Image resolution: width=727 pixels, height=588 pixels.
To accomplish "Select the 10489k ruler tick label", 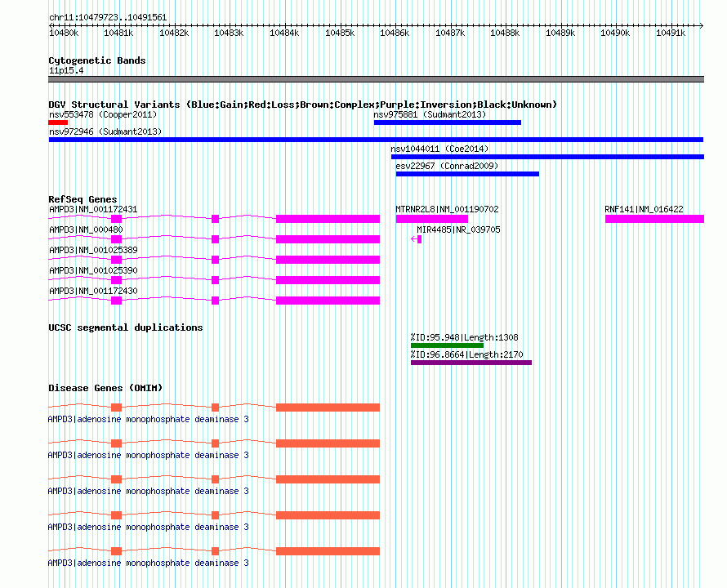I will click(x=560, y=33).
